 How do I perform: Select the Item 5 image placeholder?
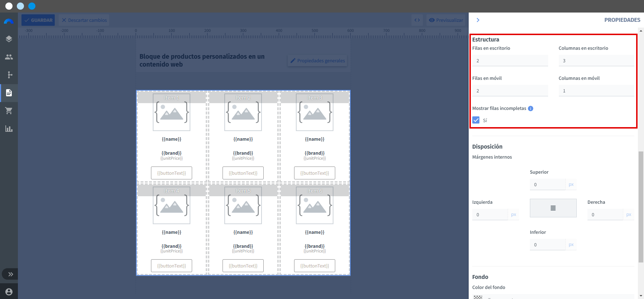click(243, 206)
